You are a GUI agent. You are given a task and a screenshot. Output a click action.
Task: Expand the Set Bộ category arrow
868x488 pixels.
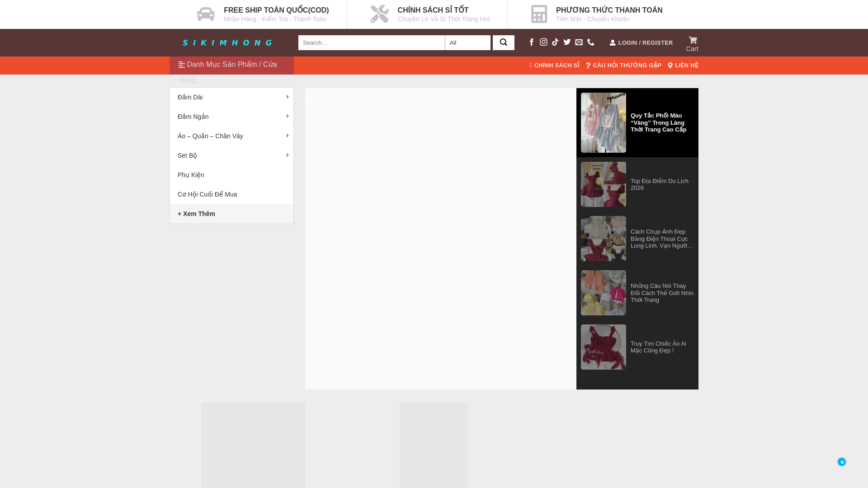[x=288, y=155]
